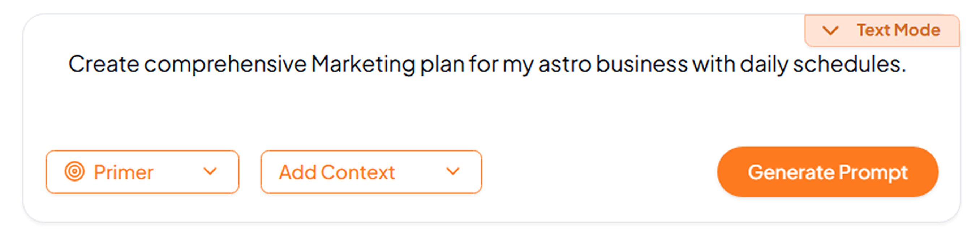Place cursor on the word "plan"
Image resolution: width=980 pixels, height=243 pixels.
442,64
